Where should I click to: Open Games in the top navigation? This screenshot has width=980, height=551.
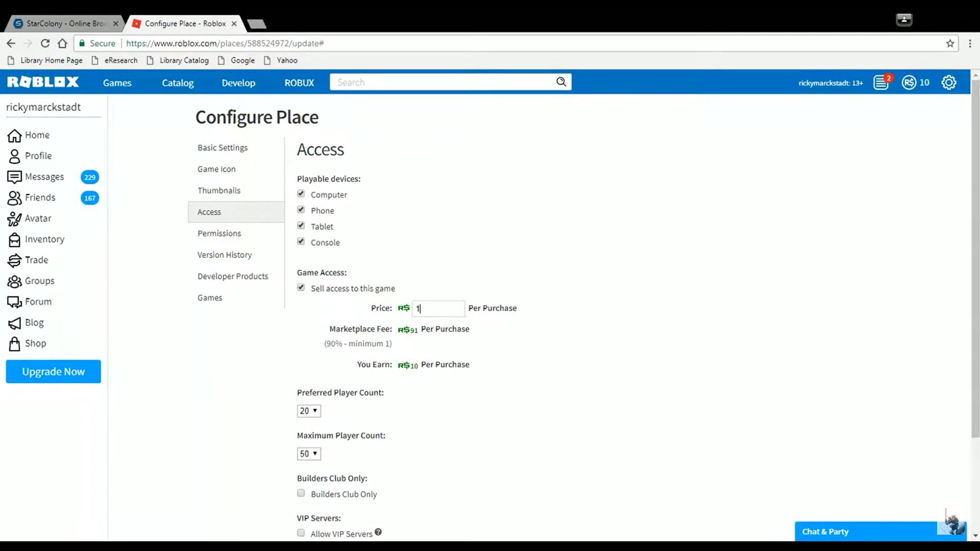(x=117, y=83)
